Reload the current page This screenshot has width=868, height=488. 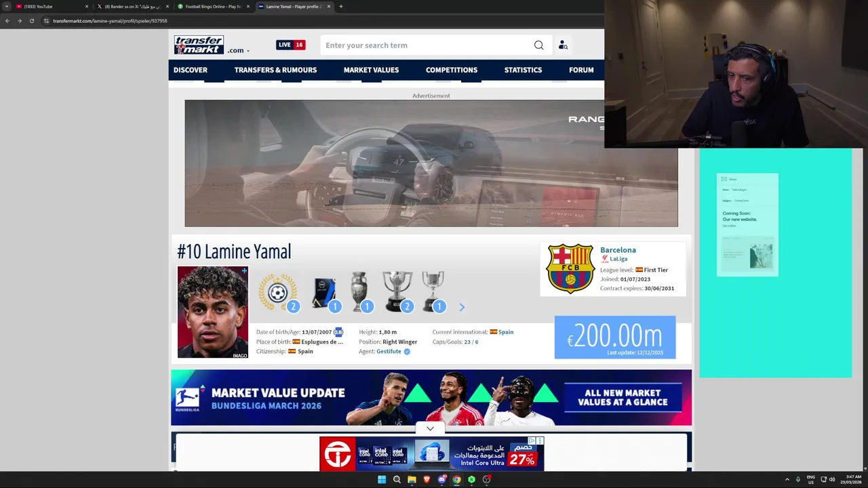click(31, 21)
